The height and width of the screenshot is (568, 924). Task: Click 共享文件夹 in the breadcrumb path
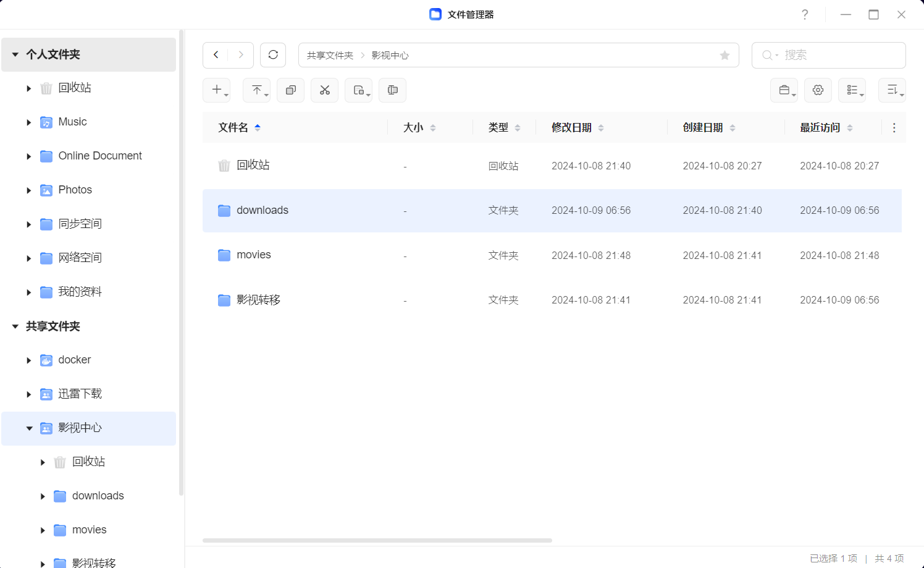tap(330, 56)
